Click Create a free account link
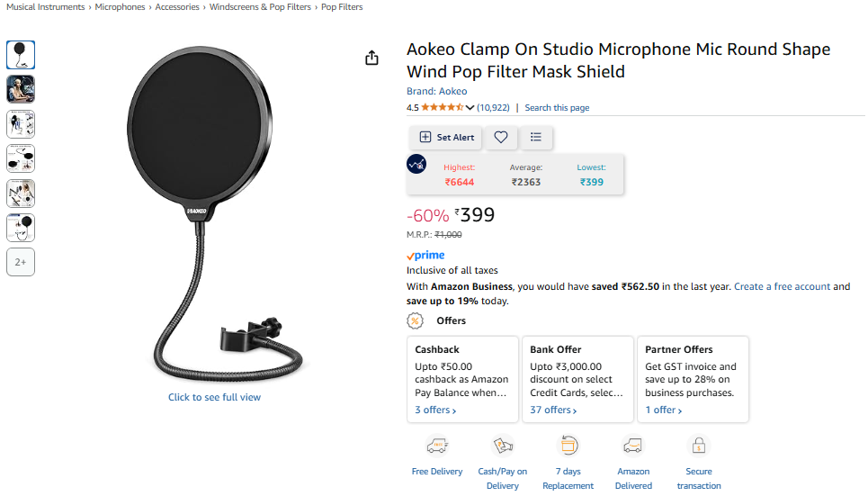 point(782,286)
